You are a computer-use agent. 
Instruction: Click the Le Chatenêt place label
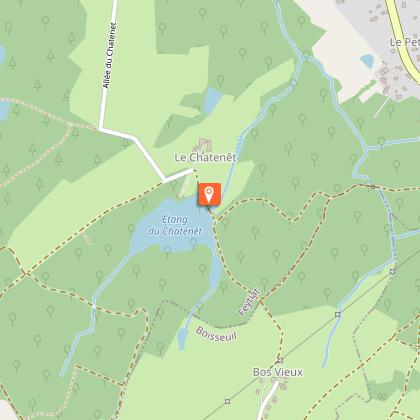[x=205, y=157]
